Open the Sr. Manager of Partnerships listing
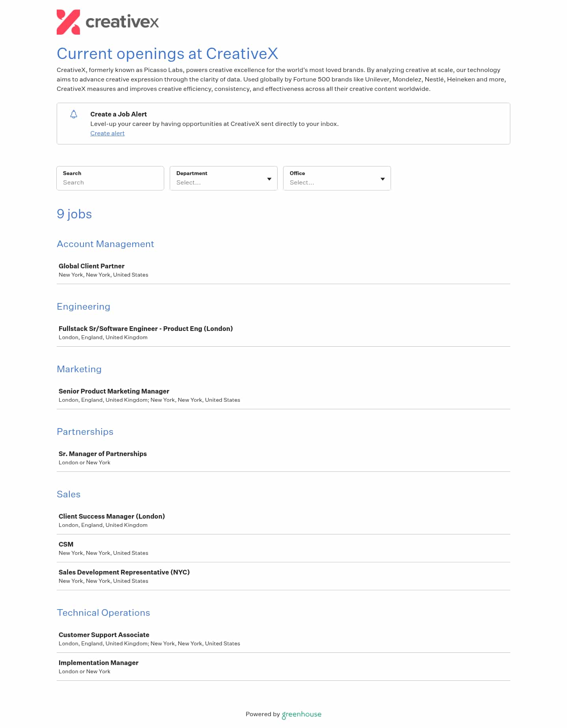Image resolution: width=567 pixels, height=728 pixels. [x=103, y=454]
